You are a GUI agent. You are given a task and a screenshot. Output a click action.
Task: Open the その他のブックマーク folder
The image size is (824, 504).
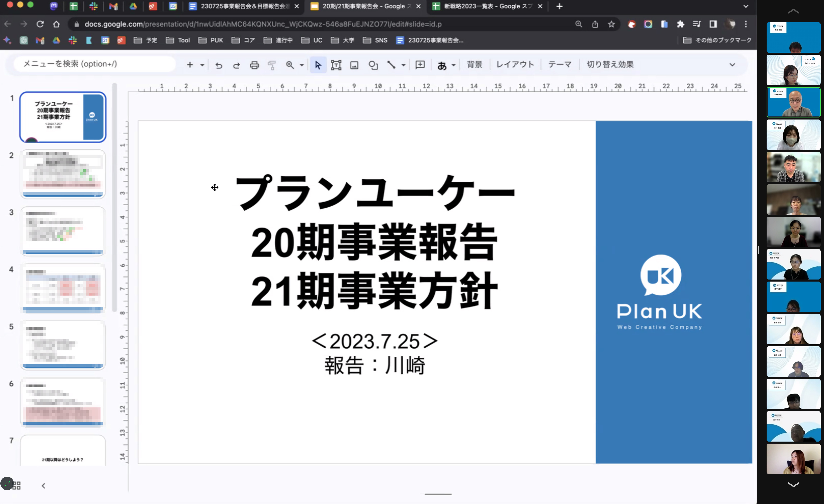point(717,41)
